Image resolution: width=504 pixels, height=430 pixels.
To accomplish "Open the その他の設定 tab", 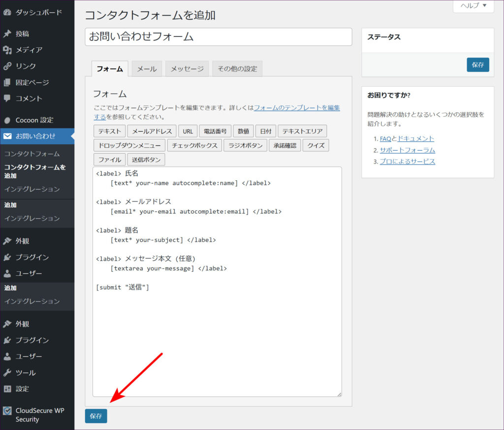I will pos(237,69).
